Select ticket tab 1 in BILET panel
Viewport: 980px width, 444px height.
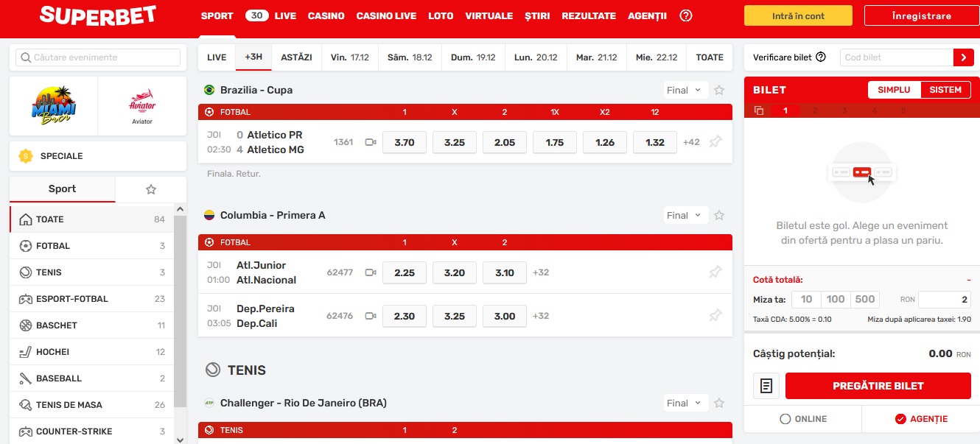(x=785, y=110)
